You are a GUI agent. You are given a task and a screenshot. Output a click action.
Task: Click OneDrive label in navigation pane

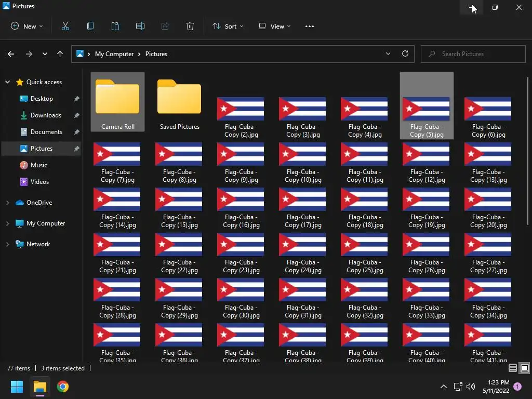pyautogui.click(x=39, y=203)
